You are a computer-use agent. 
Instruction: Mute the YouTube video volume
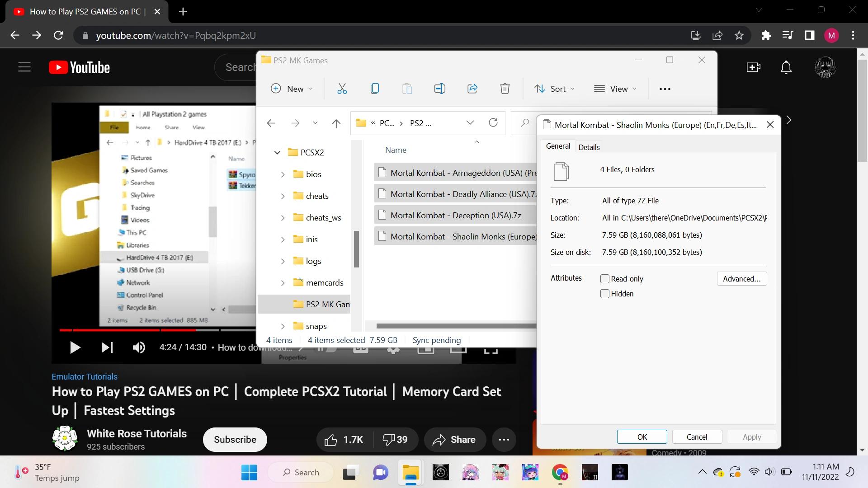(x=139, y=347)
